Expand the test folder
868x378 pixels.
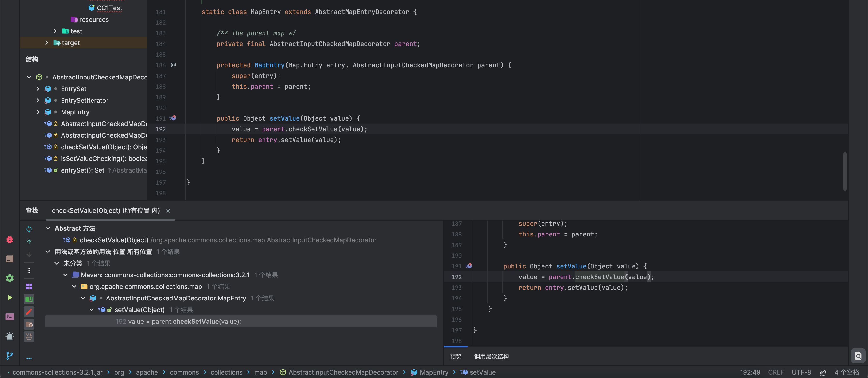55,31
